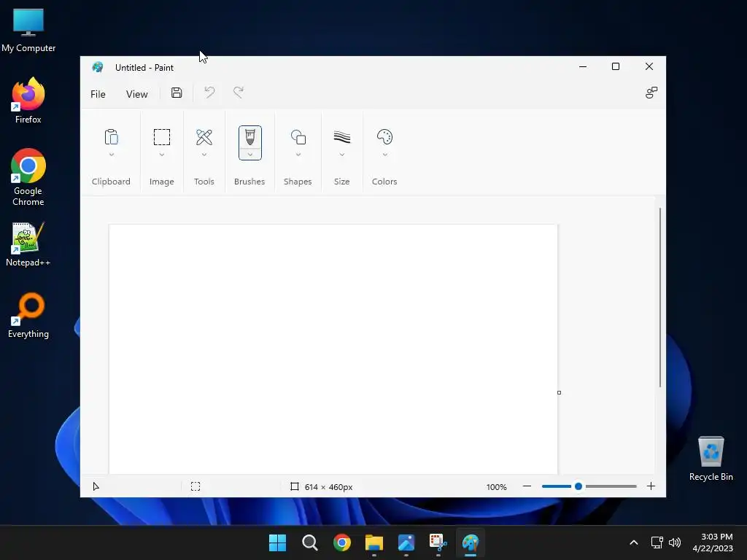The height and width of the screenshot is (560, 747).
Task: Open the Tools pencil and brush icon
Action: (204, 137)
